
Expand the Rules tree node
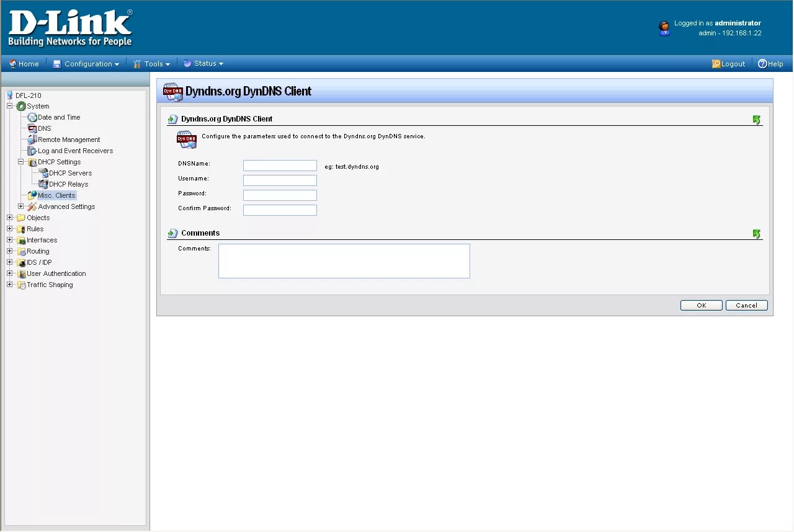coord(9,229)
